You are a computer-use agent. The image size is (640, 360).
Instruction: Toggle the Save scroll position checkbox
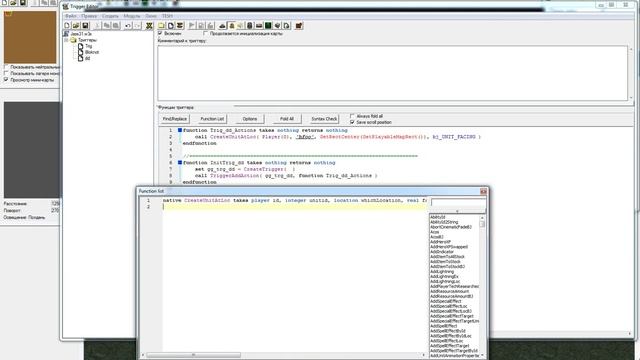pos(352,122)
